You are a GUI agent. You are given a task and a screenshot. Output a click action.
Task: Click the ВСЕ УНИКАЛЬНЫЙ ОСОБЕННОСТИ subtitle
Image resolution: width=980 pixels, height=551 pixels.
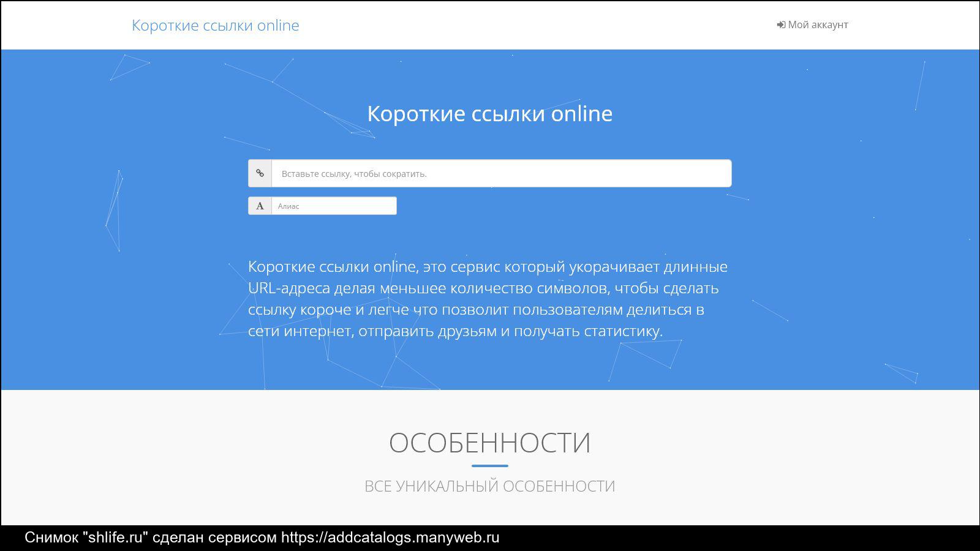[x=490, y=486]
